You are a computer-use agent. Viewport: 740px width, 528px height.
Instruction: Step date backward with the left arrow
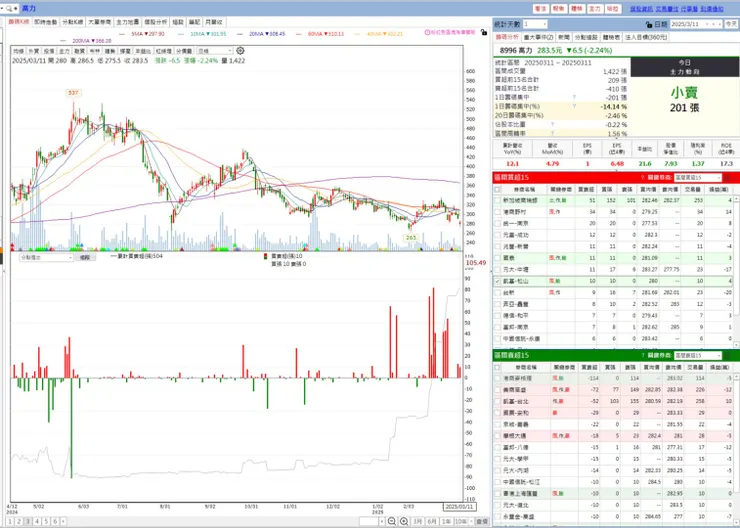pos(713,24)
